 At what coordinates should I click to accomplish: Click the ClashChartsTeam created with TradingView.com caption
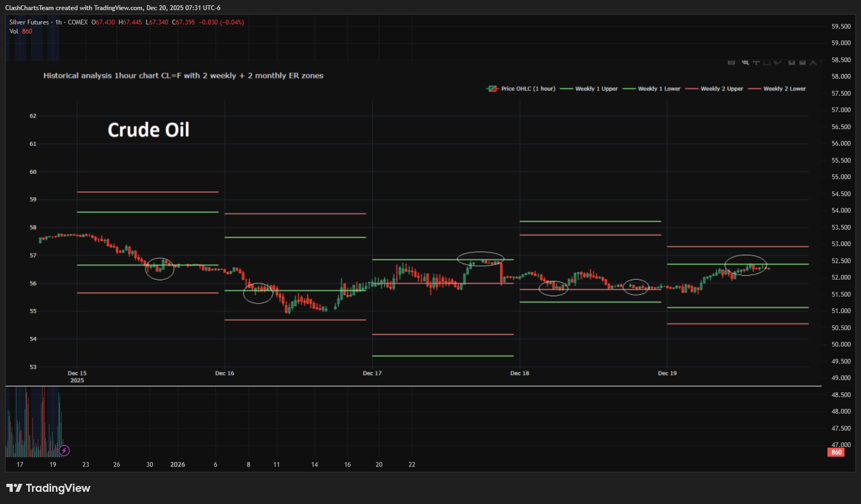coord(113,8)
